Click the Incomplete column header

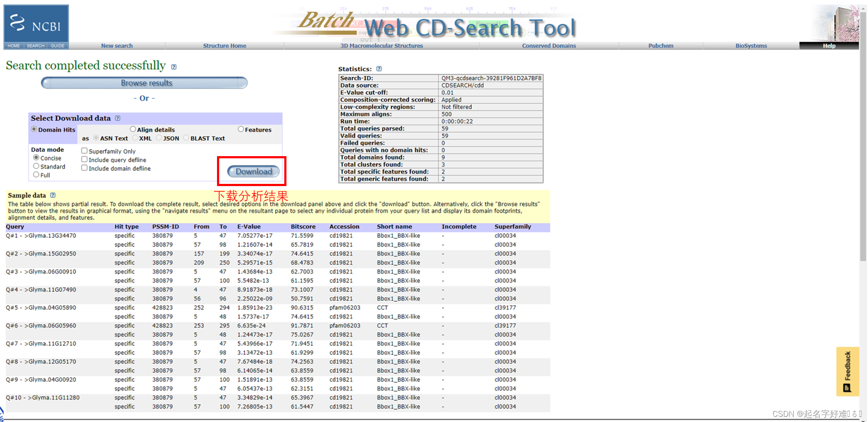pos(459,226)
